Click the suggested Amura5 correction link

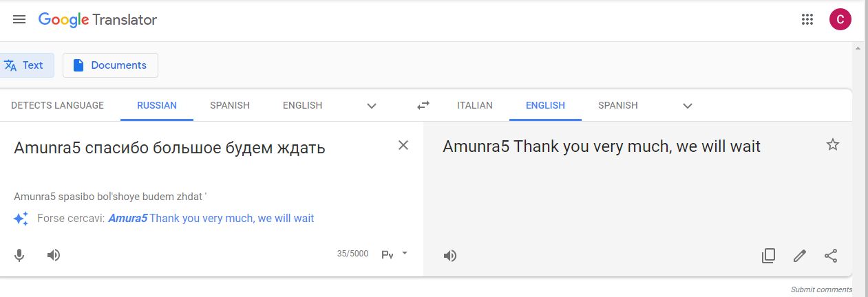pyautogui.click(x=211, y=219)
